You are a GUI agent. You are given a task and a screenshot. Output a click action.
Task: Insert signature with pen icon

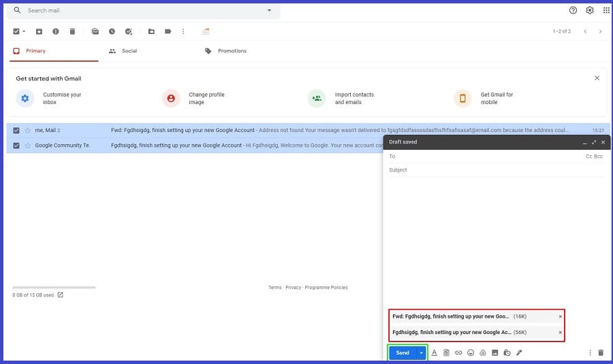pos(519,352)
